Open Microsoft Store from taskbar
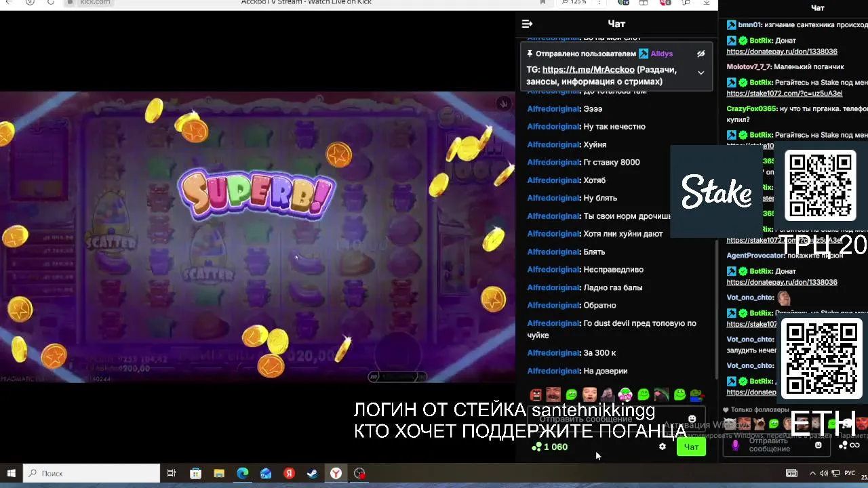This screenshot has height=488, width=868. point(195,473)
